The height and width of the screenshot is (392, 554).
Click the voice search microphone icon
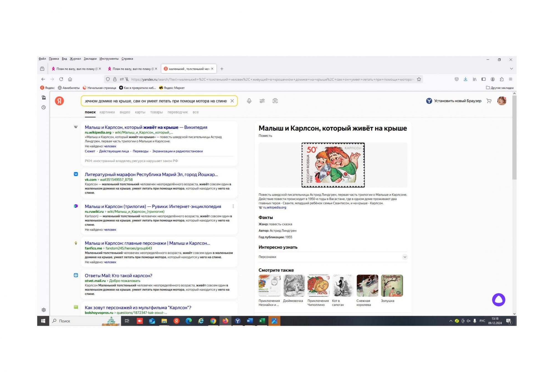[x=249, y=101]
